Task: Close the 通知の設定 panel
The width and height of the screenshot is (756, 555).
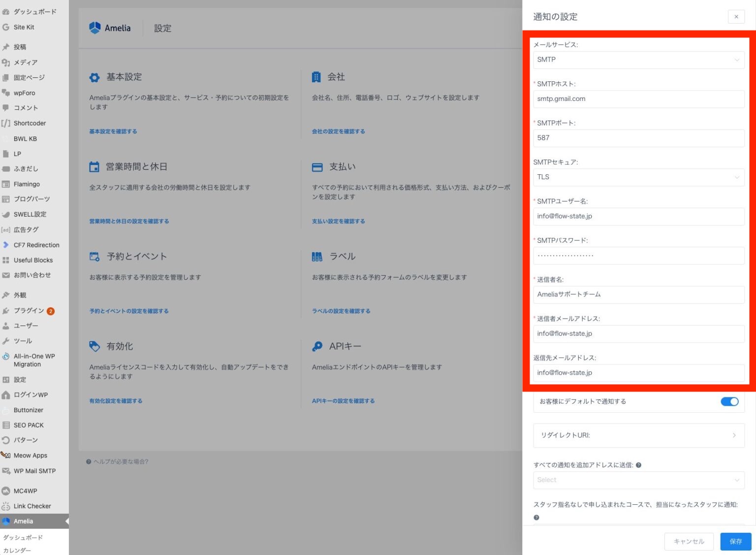Action: pyautogui.click(x=736, y=17)
